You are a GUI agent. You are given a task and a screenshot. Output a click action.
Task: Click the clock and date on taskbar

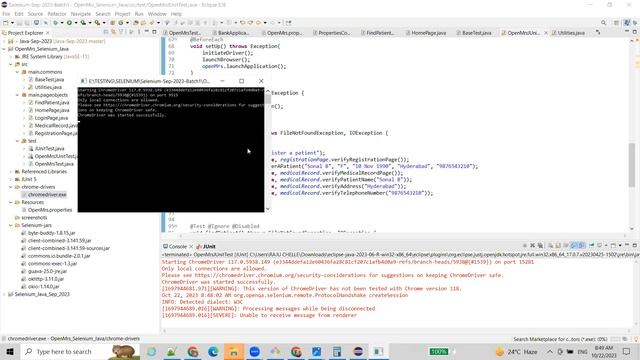(604, 351)
